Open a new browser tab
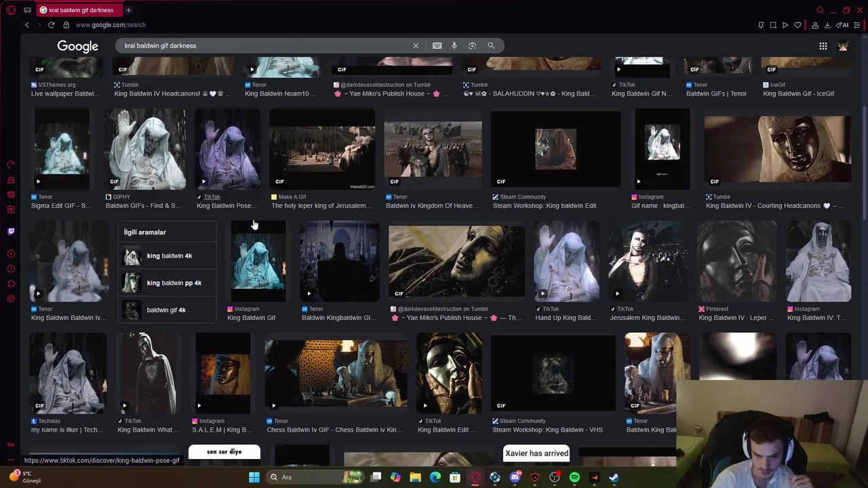868x488 pixels. (128, 10)
